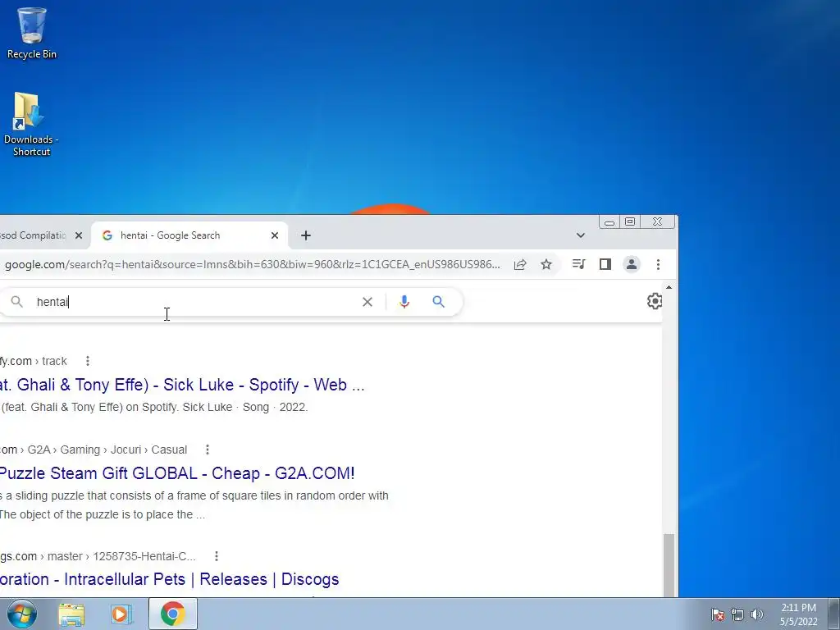Screen dimensions: 840x630
Task: Bookmark this page with the star icon
Action: [x=546, y=264]
